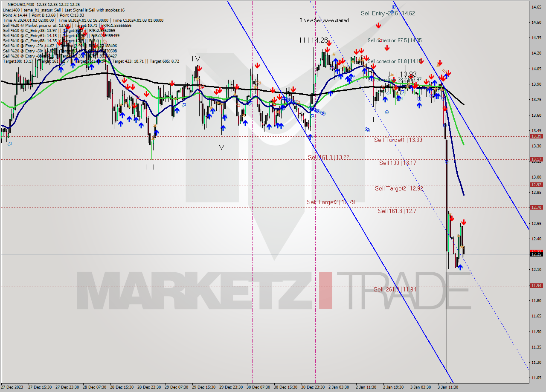The image size is (546, 392).
Task: Select the 'I V' wave label near 29 Dec
Action: coord(196,58)
